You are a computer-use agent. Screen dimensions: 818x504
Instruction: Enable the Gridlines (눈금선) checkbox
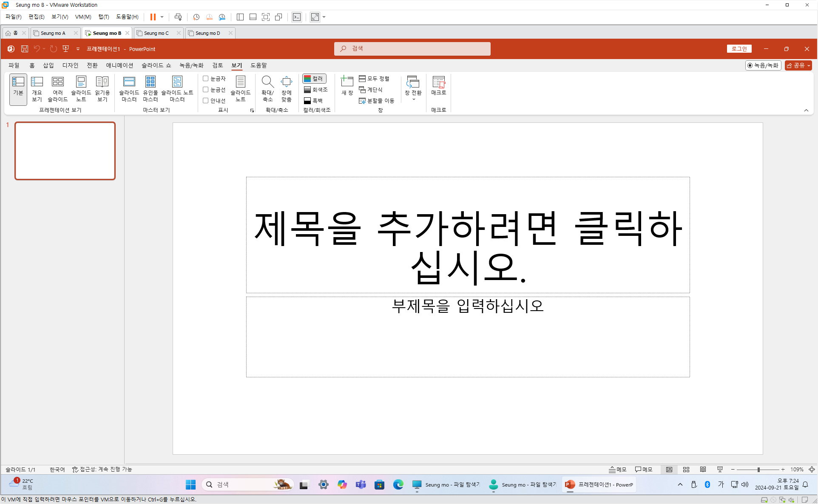pos(206,90)
